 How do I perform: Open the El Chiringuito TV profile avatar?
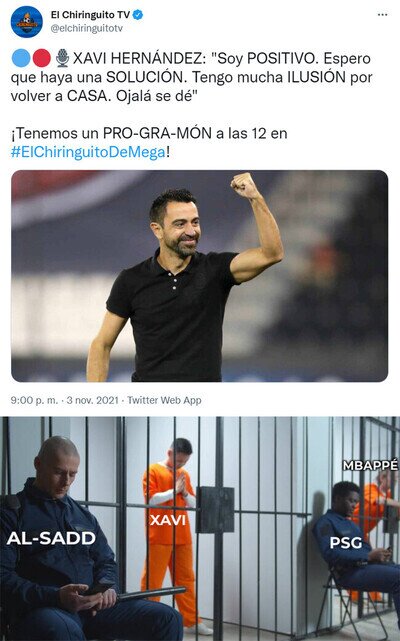27,22
